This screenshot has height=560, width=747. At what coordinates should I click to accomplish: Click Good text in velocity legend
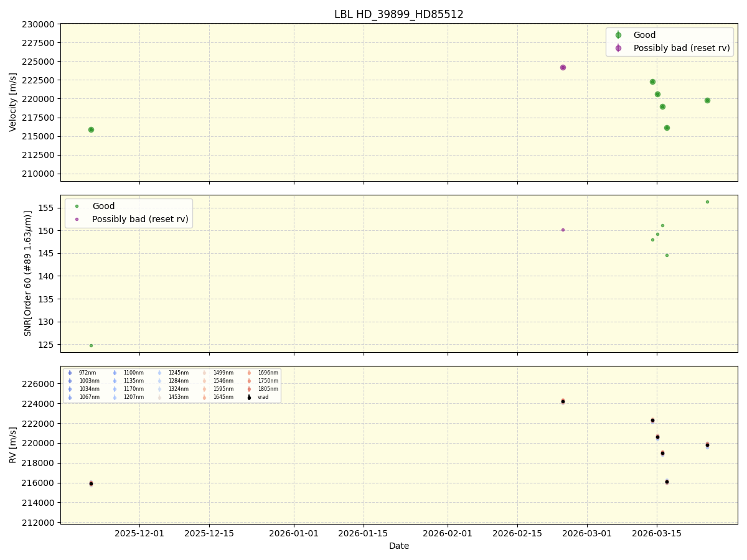click(644, 35)
